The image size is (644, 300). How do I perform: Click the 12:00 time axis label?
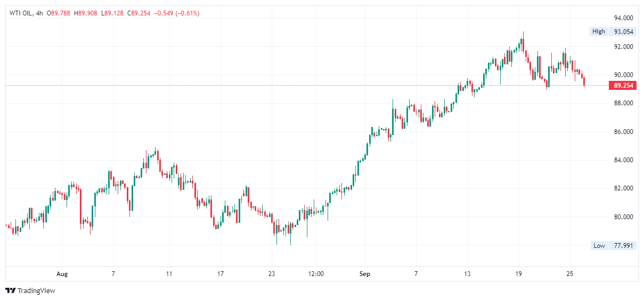point(316,274)
